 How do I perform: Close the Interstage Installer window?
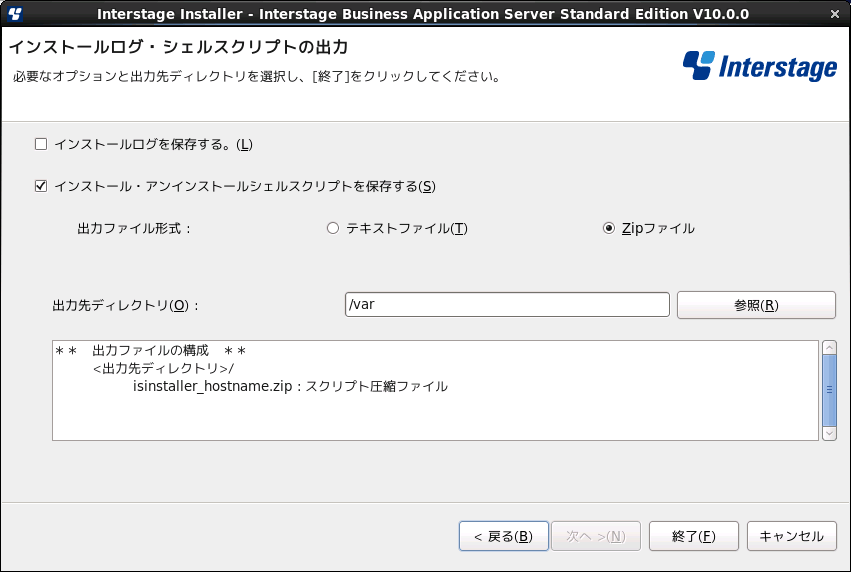[x=835, y=14]
